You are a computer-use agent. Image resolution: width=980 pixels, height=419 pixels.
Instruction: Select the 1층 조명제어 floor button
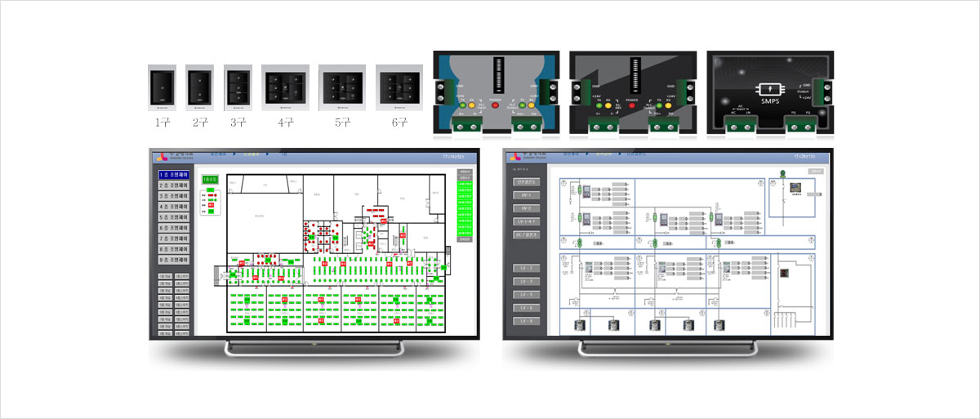173,175
